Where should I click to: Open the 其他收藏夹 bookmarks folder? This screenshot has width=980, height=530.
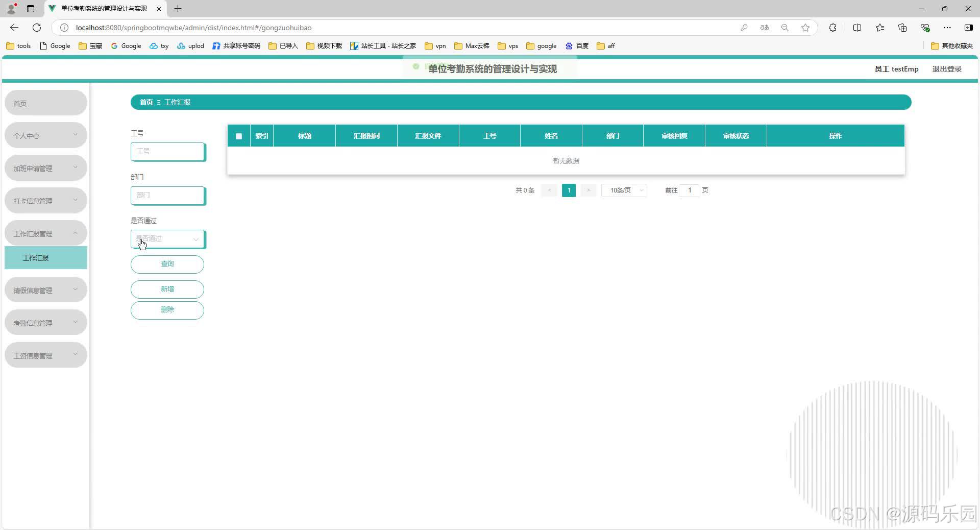pos(952,46)
